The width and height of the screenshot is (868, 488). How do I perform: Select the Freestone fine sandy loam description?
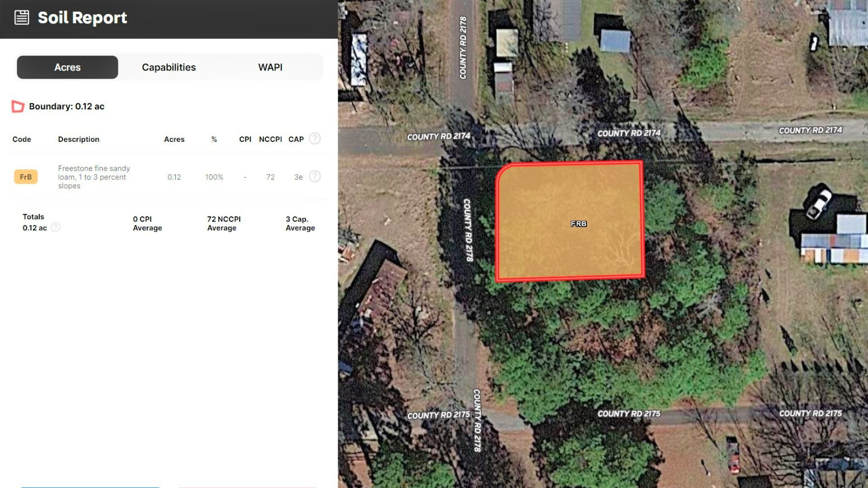pyautogui.click(x=94, y=177)
